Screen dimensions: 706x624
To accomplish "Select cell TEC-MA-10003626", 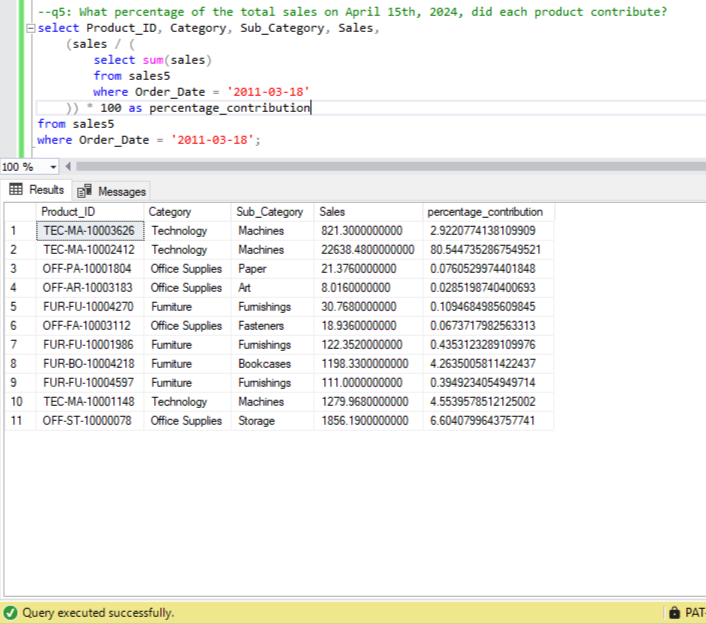I will [x=90, y=231].
